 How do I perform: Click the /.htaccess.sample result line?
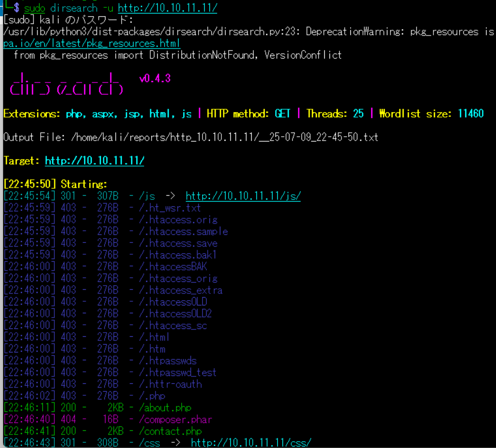click(183, 231)
